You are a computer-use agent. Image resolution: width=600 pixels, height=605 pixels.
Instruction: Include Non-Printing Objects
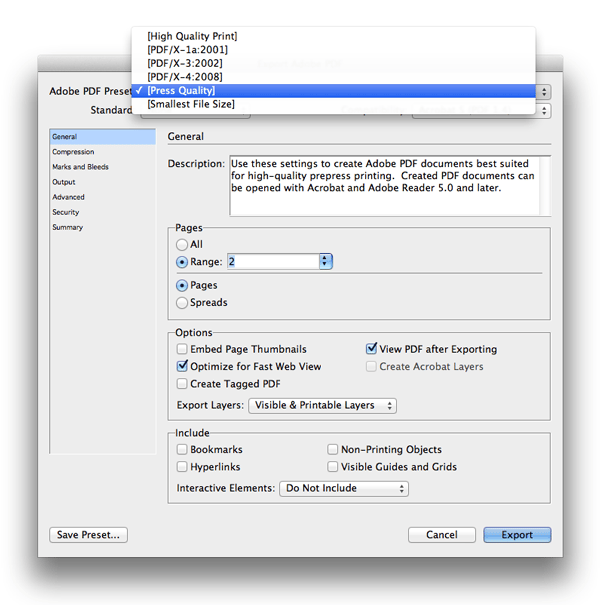pyautogui.click(x=332, y=450)
